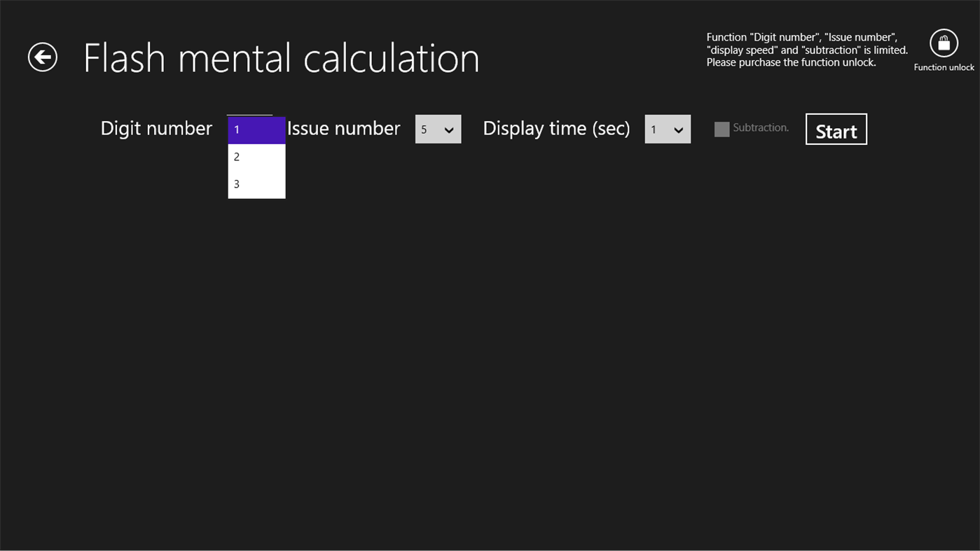Enable the Subtraction checkbox
The width and height of the screenshot is (980, 551).
722,129
